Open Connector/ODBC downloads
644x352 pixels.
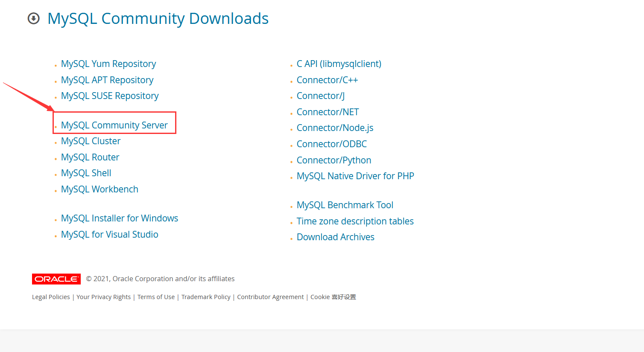coord(332,144)
